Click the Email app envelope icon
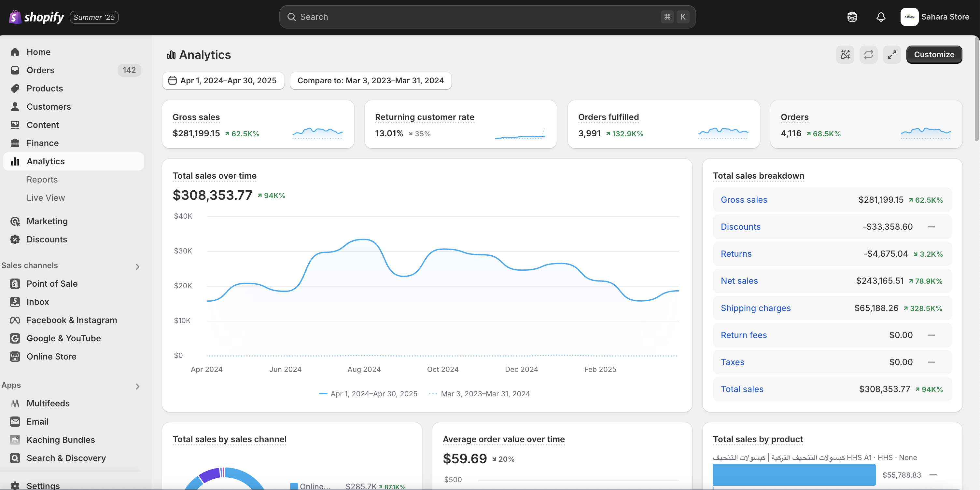Screen dimensions: 980x490 (15, 422)
